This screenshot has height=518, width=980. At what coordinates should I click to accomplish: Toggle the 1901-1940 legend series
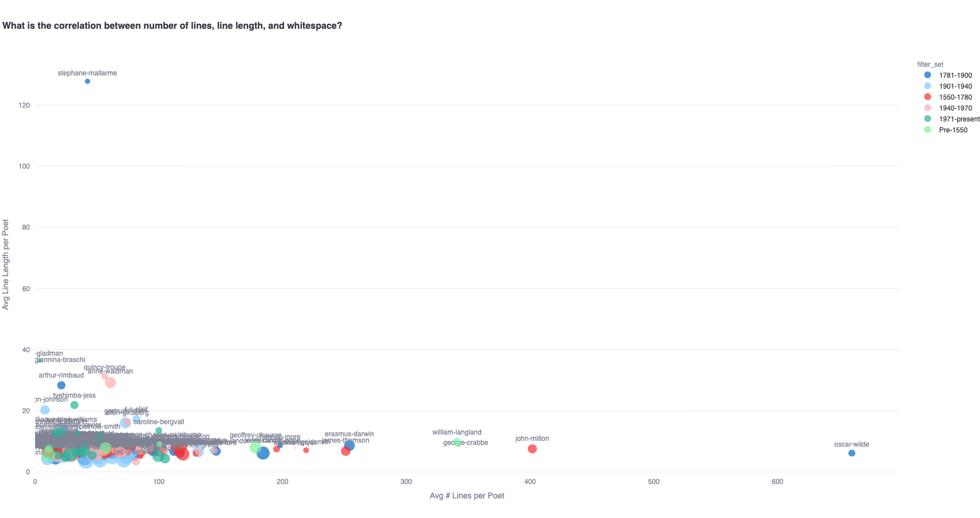948,86
